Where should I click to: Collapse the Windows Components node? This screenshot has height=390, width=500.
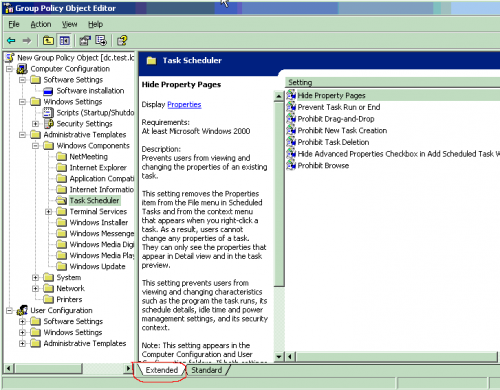[35, 146]
